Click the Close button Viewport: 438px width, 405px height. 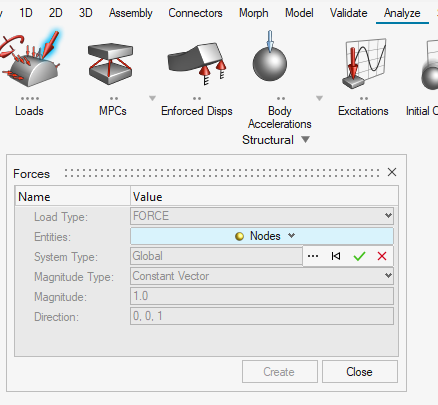360,371
